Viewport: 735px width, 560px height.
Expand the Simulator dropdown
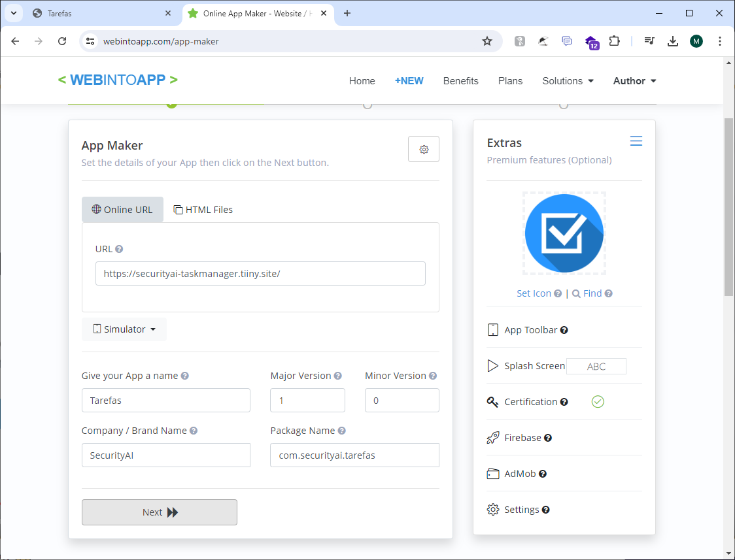124,329
